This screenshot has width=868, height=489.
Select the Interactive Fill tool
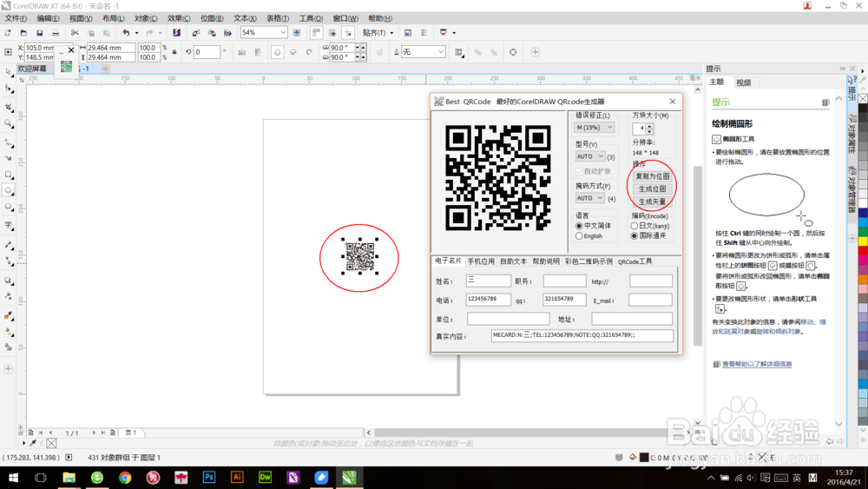pyautogui.click(x=9, y=332)
